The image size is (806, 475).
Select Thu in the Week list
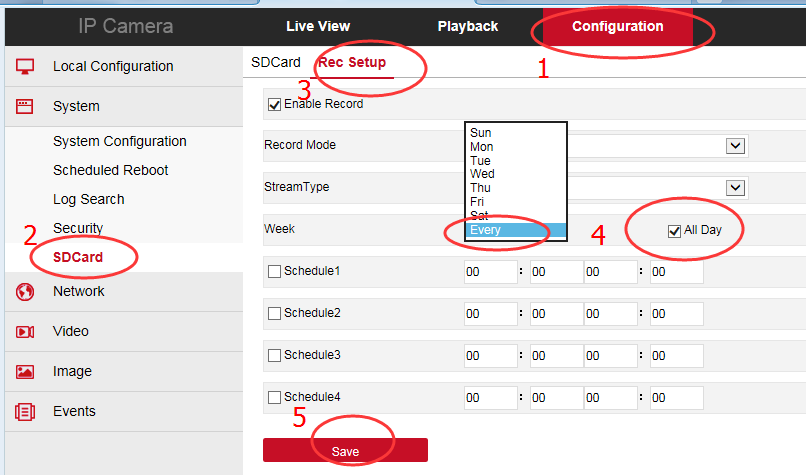[516, 188]
